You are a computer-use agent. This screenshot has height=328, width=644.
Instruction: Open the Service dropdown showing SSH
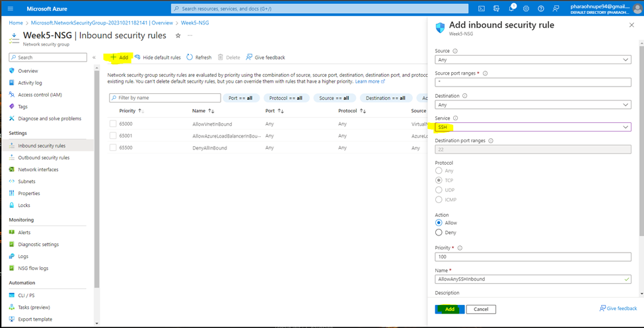pos(532,128)
